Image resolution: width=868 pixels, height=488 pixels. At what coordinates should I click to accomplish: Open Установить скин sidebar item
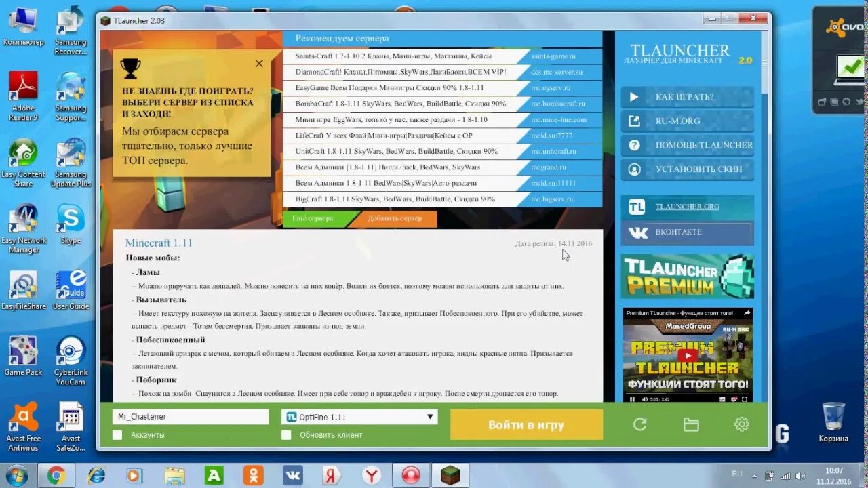pos(687,169)
